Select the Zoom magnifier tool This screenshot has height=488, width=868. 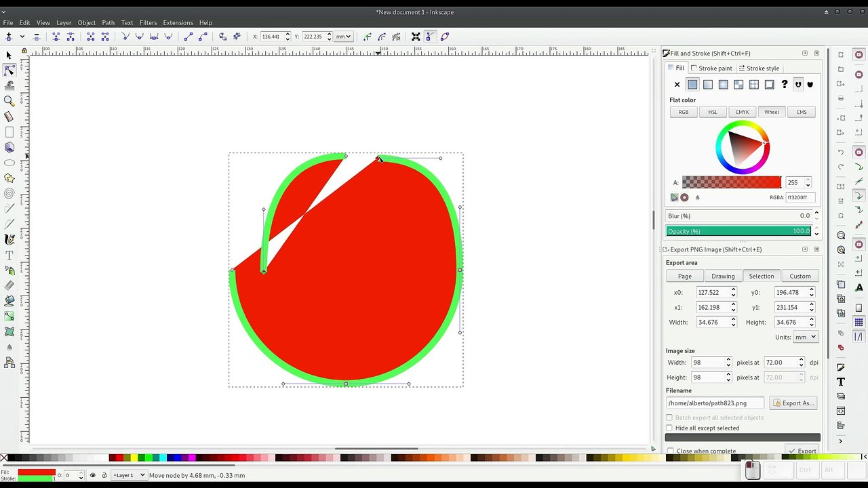(x=9, y=101)
